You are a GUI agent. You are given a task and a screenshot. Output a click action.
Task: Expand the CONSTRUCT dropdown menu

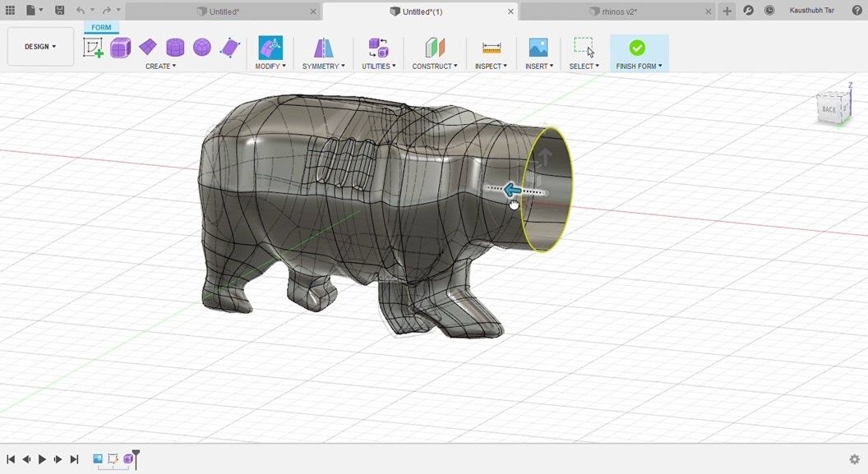pyautogui.click(x=435, y=66)
